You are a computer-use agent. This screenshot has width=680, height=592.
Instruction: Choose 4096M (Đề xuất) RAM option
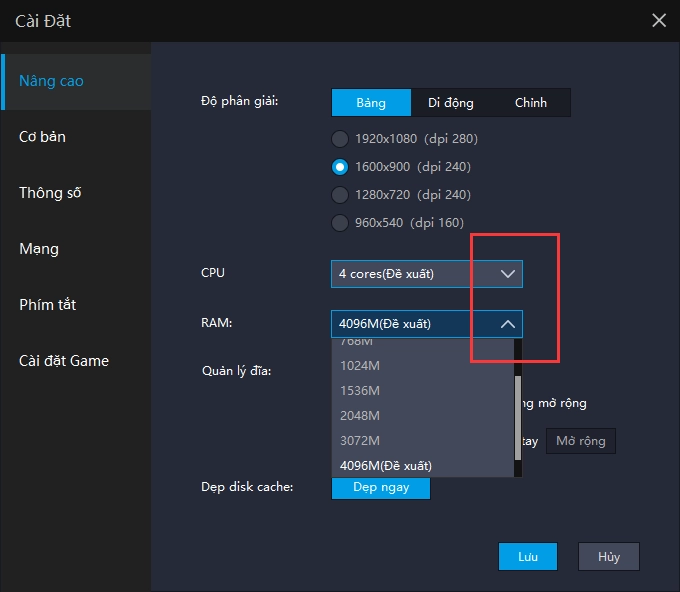point(386,465)
